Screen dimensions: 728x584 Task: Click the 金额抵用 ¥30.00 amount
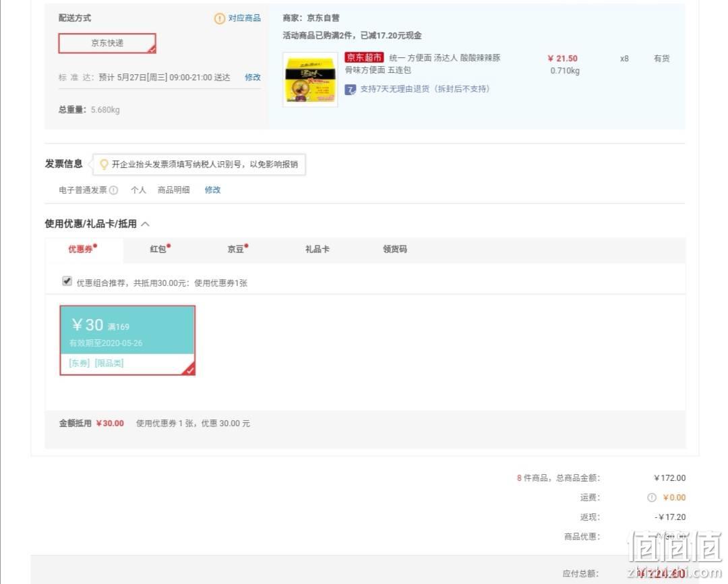[x=110, y=424]
